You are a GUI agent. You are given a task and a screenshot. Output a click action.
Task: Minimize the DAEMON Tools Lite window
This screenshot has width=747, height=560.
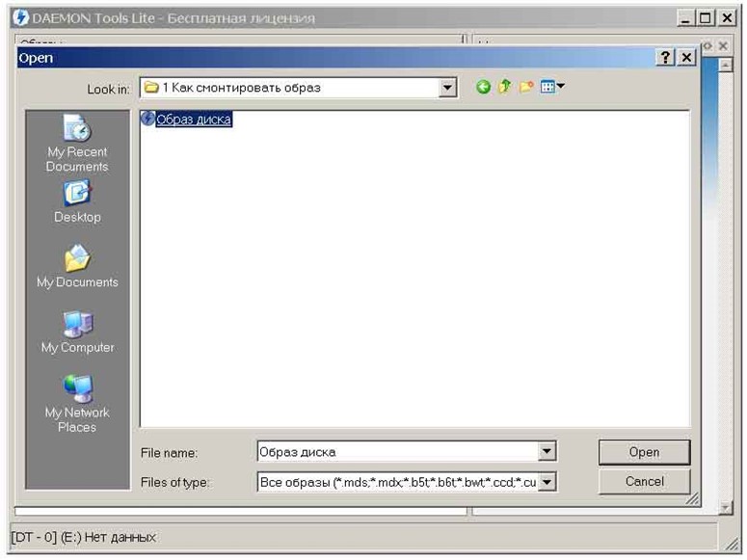click(x=685, y=18)
